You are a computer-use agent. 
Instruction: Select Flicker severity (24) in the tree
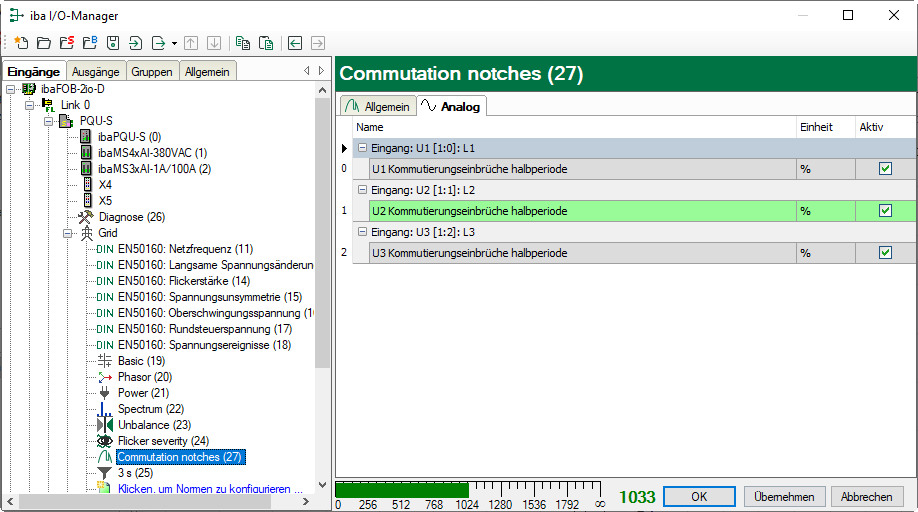click(162, 441)
